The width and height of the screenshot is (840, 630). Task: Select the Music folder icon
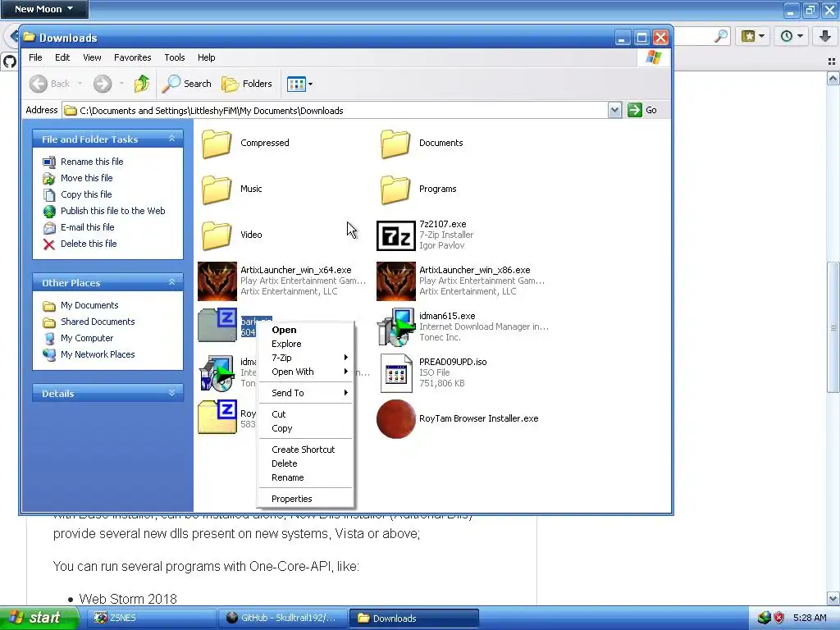217,189
